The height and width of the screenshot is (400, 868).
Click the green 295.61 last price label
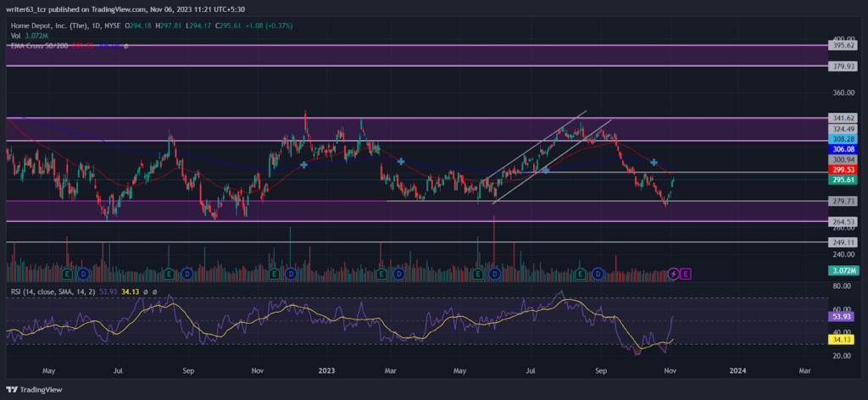click(x=842, y=180)
